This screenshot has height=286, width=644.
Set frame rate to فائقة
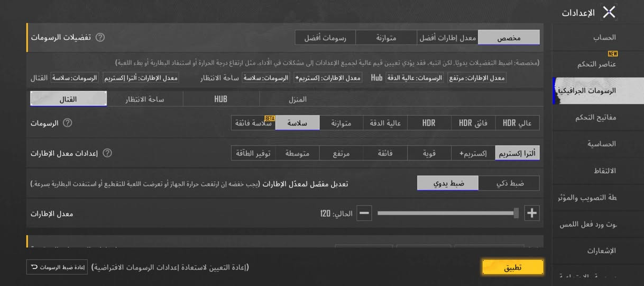(385, 153)
